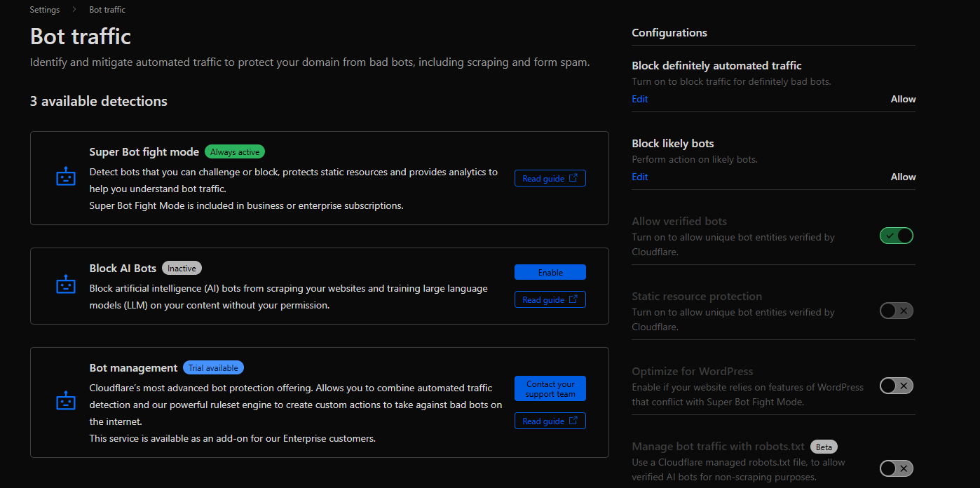Toggle Optimize for WordPress switch

896,386
